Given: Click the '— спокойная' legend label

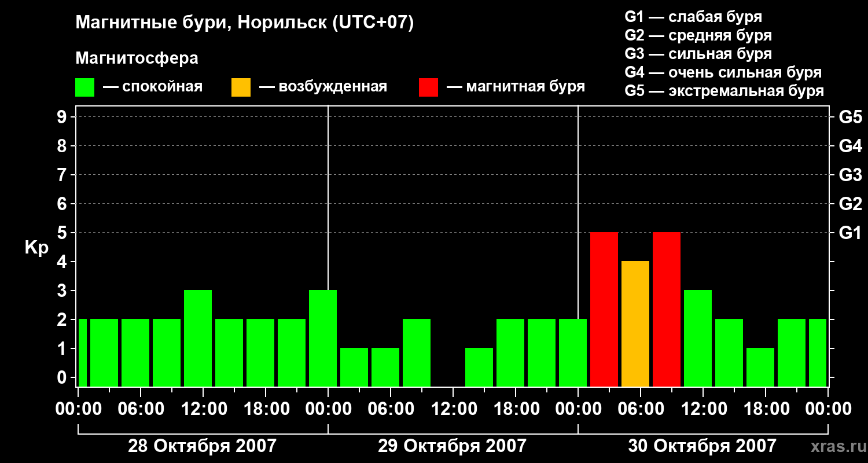Looking at the screenshot, I should [153, 87].
